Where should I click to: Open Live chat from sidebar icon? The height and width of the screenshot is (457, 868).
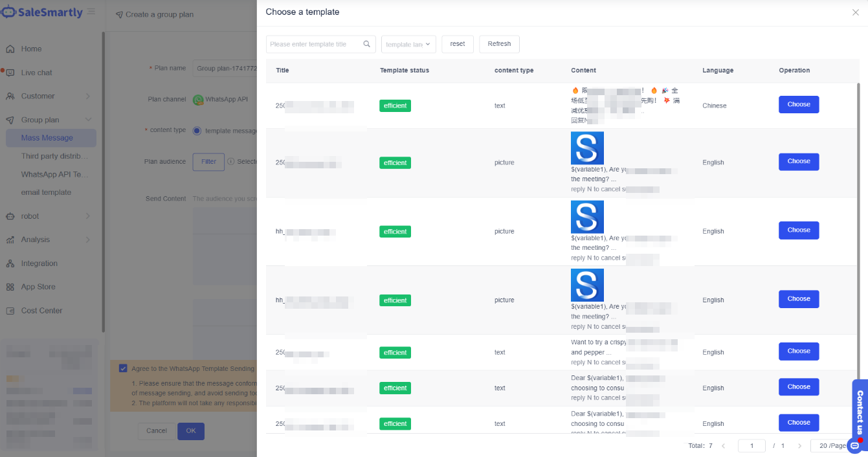(x=10, y=73)
